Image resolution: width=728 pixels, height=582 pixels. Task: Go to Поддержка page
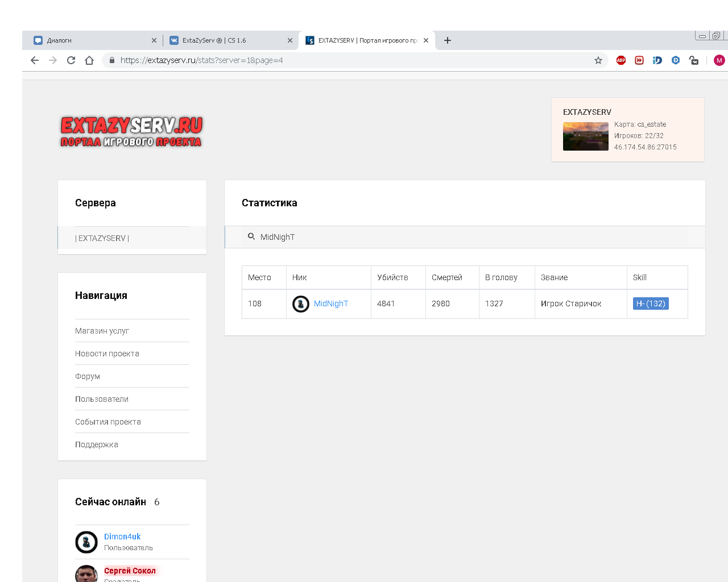[97, 444]
